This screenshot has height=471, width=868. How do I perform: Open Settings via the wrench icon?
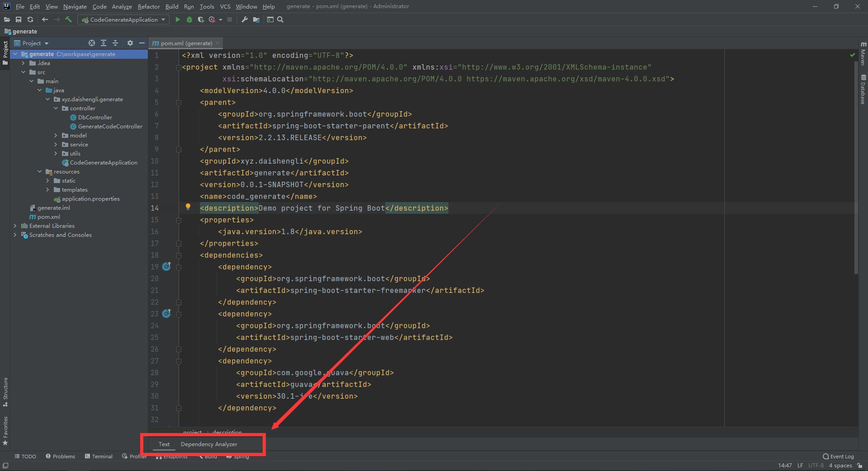245,19
